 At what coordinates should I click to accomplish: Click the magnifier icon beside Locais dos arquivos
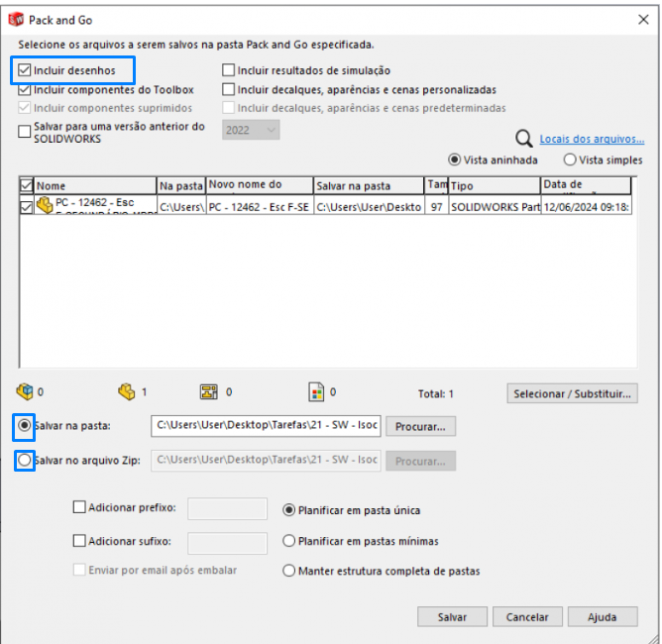(x=524, y=139)
